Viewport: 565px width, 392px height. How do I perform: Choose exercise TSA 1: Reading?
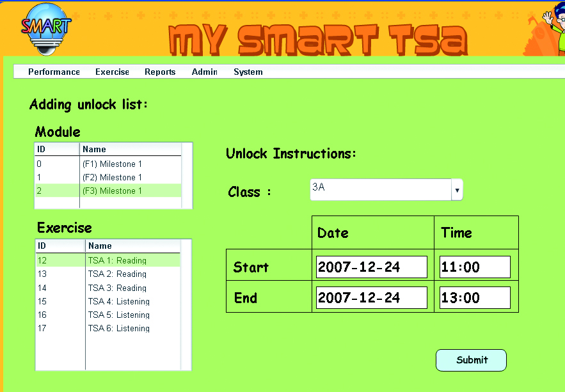coord(117,261)
